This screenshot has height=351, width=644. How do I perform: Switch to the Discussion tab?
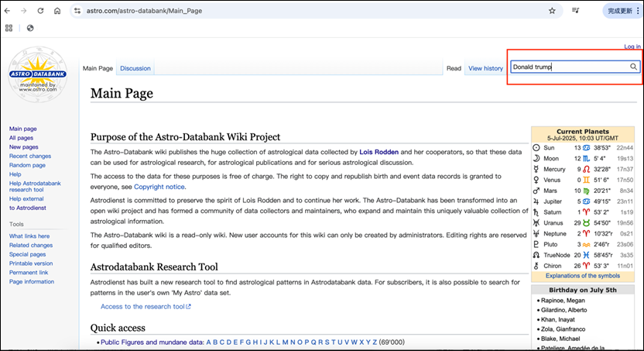[x=135, y=68]
